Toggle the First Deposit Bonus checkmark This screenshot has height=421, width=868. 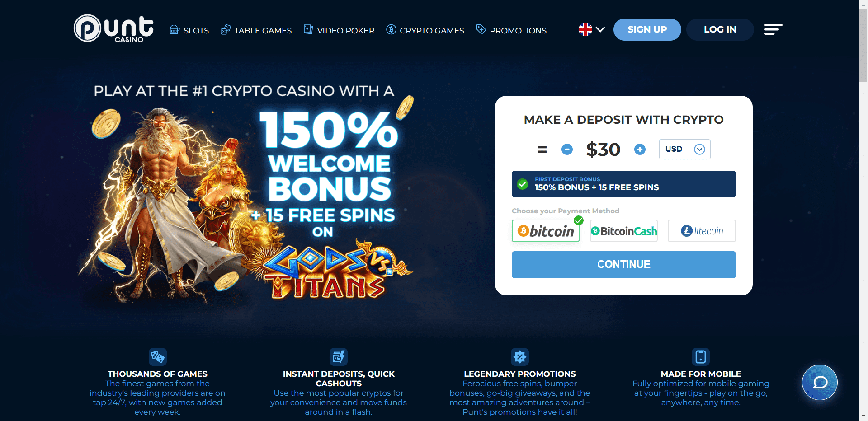click(523, 184)
